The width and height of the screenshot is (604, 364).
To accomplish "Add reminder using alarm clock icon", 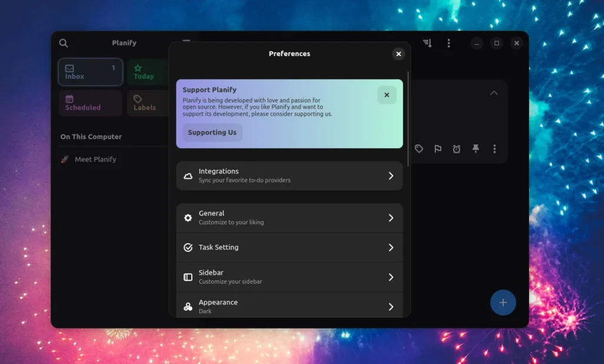I will 457,149.
